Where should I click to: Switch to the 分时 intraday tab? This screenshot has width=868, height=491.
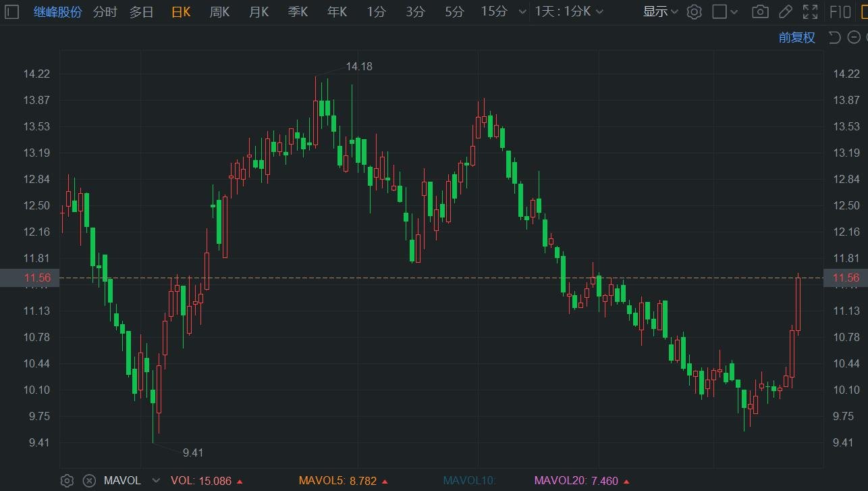coord(105,12)
